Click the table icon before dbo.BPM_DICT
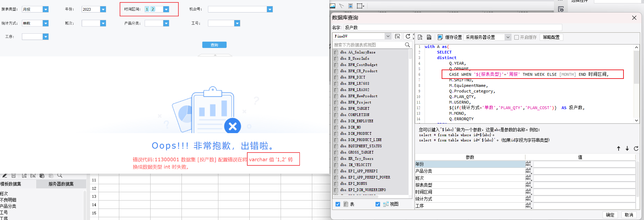644x220 pixels. click(x=336, y=77)
